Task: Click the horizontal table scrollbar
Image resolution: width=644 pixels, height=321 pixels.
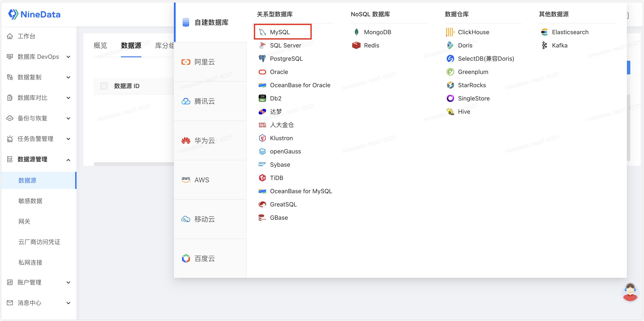Action: click(134, 164)
